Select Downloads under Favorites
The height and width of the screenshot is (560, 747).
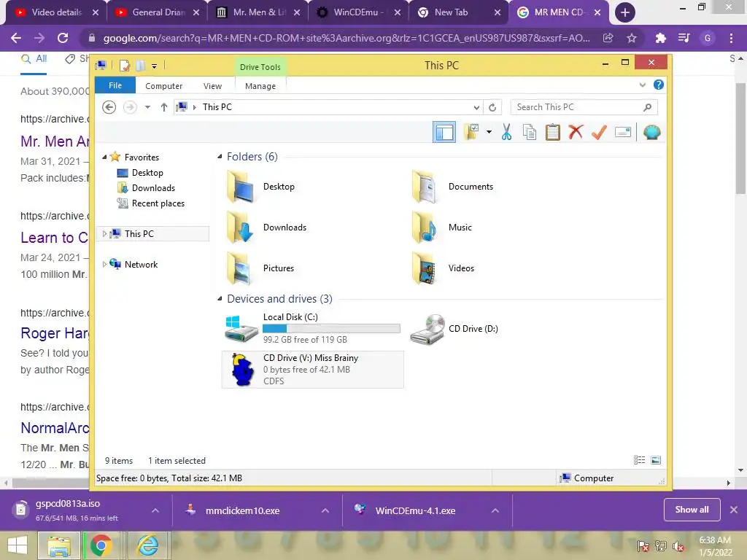153,188
